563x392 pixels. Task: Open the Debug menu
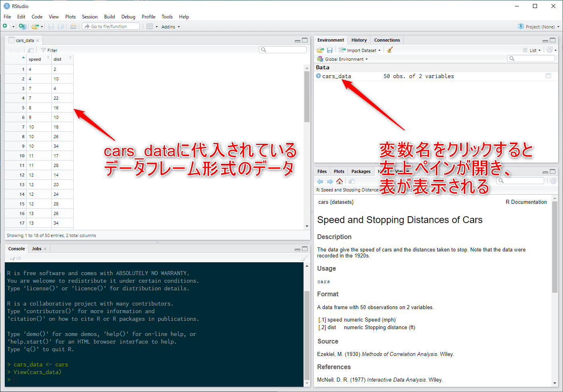(x=128, y=17)
